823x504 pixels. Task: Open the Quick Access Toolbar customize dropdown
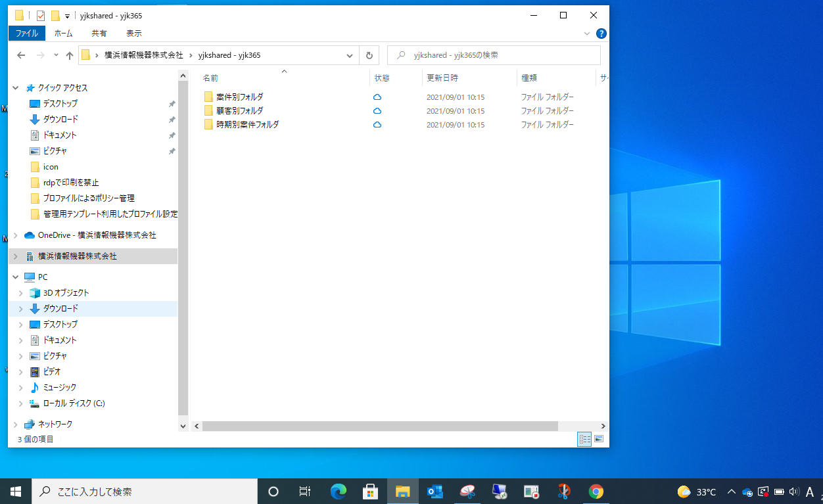click(x=67, y=16)
